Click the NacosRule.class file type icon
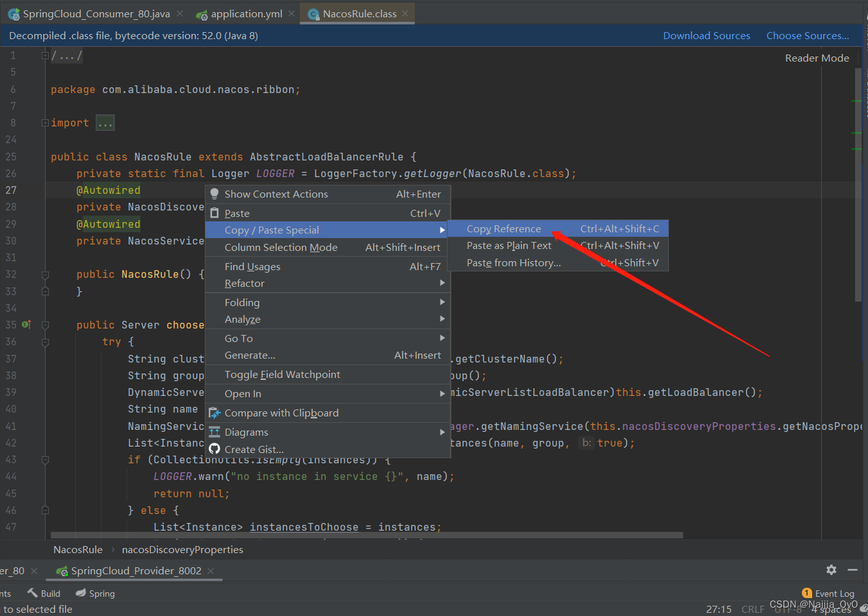This screenshot has width=868, height=616. coord(314,14)
